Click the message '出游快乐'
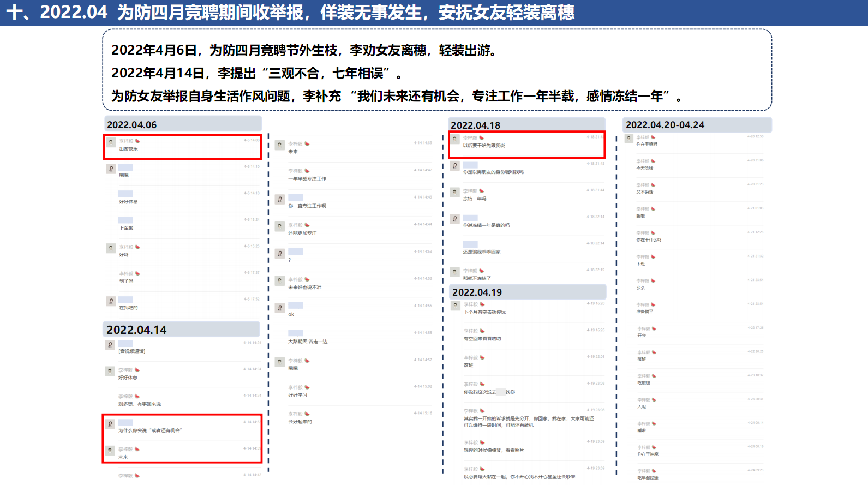 click(129, 149)
